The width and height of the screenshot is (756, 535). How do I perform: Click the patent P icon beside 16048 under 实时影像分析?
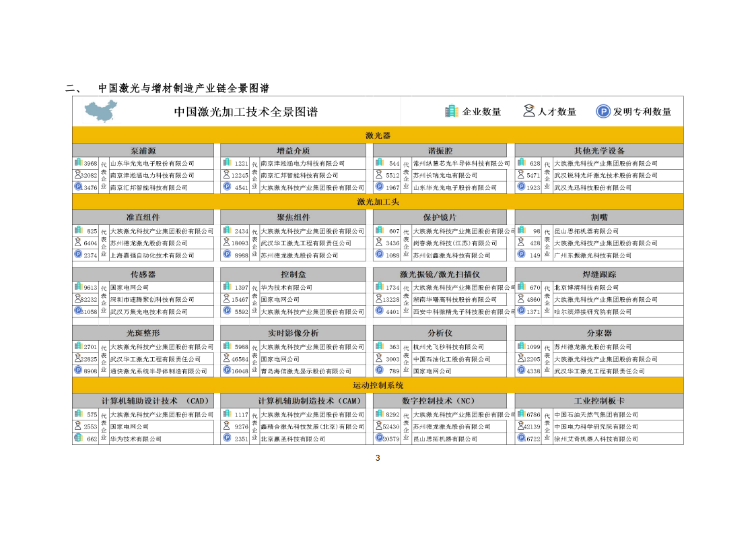point(227,371)
